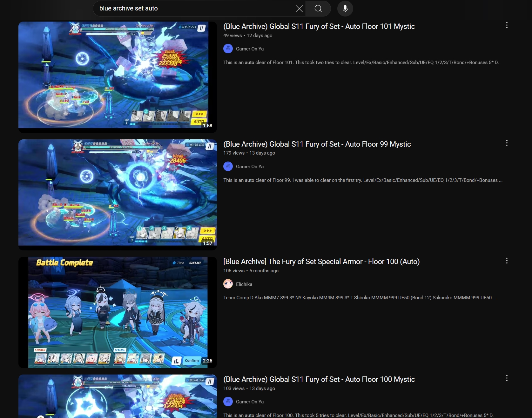532x418 pixels.
Task: Click the '179 views • 13 days ago' text
Action: [x=249, y=153]
